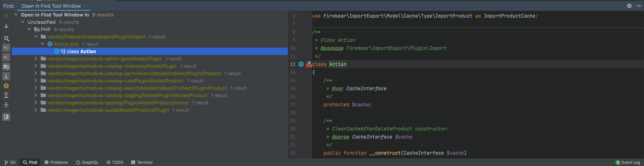Toggle the Preview Usages panel button

point(6,117)
